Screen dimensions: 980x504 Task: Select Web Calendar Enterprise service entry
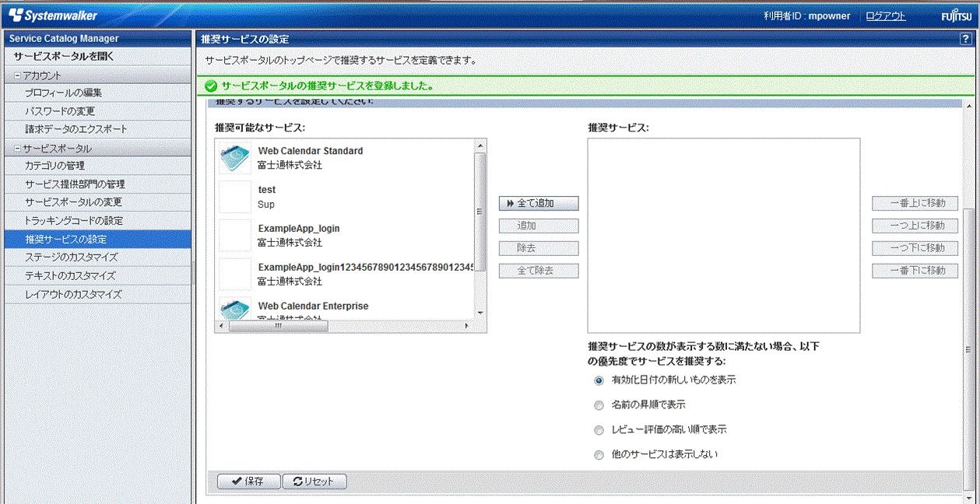click(345, 308)
